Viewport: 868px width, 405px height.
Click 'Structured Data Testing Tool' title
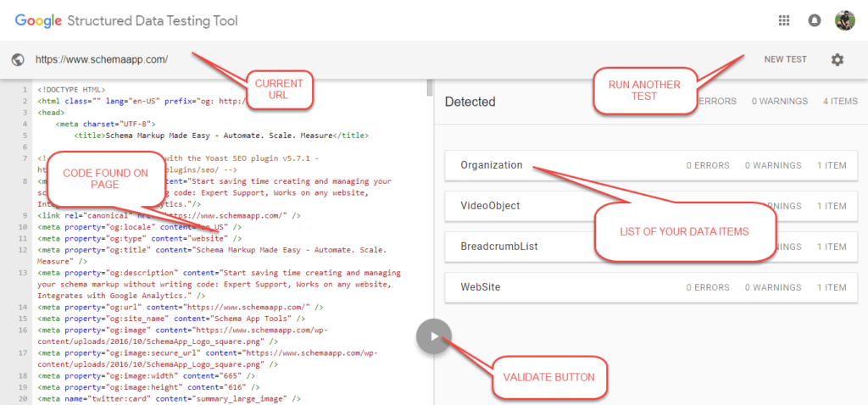click(x=153, y=21)
